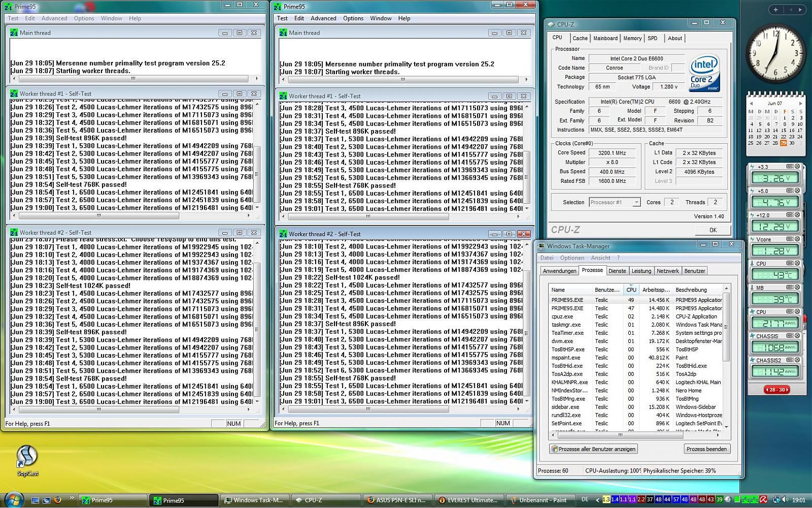Open Task Manager Datei menu
The image size is (812, 508).
pos(547,258)
